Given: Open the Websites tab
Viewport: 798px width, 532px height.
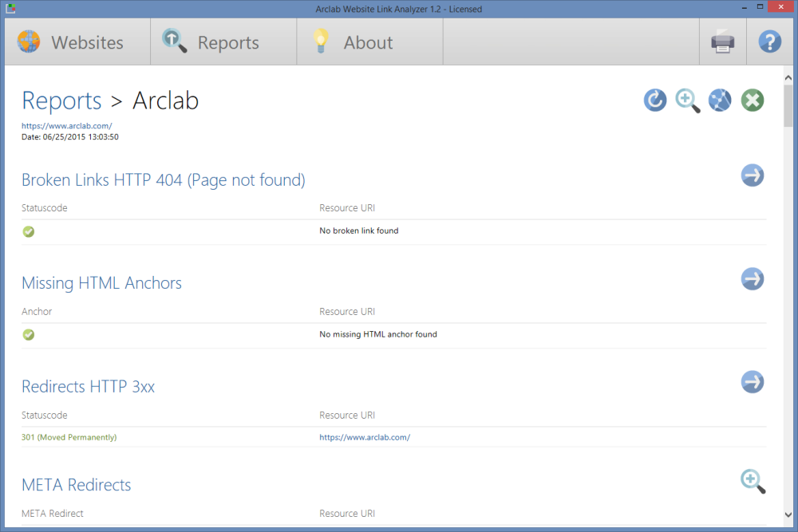Looking at the screenshot, I should click(x=77, y=42).
